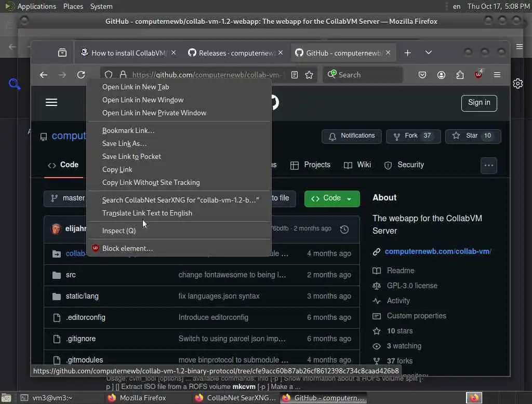Open the .gitmodules file

pos(85,360)
